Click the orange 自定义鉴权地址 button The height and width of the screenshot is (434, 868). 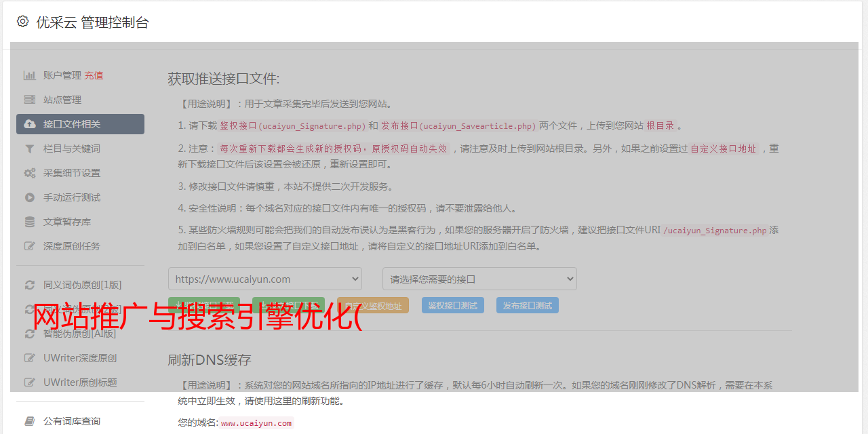coord(372,305)
